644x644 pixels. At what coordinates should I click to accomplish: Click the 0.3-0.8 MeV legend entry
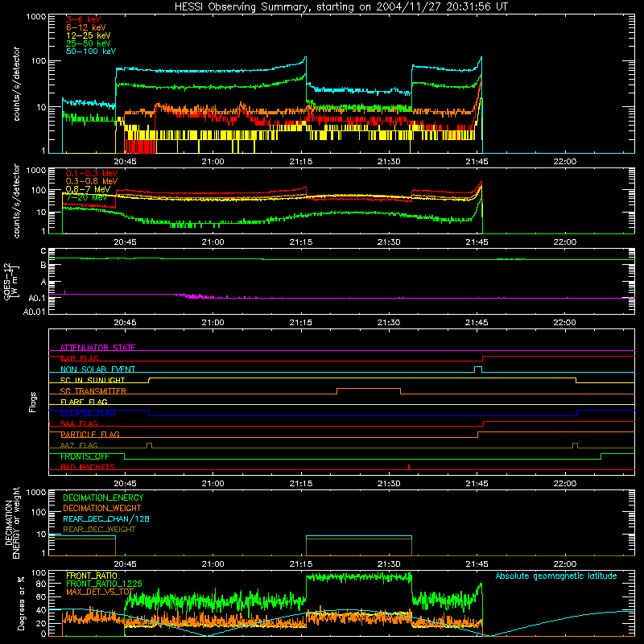pyautogui.click(x=92, y=181)
